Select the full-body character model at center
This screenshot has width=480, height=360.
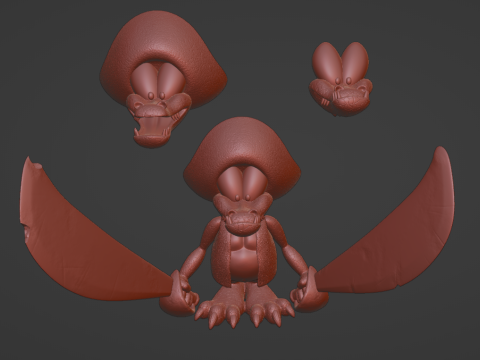pyautogui.click(x=243, y=223)
